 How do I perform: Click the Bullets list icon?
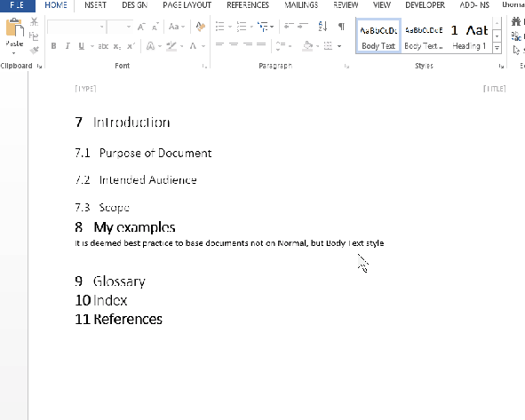point(220,26)
